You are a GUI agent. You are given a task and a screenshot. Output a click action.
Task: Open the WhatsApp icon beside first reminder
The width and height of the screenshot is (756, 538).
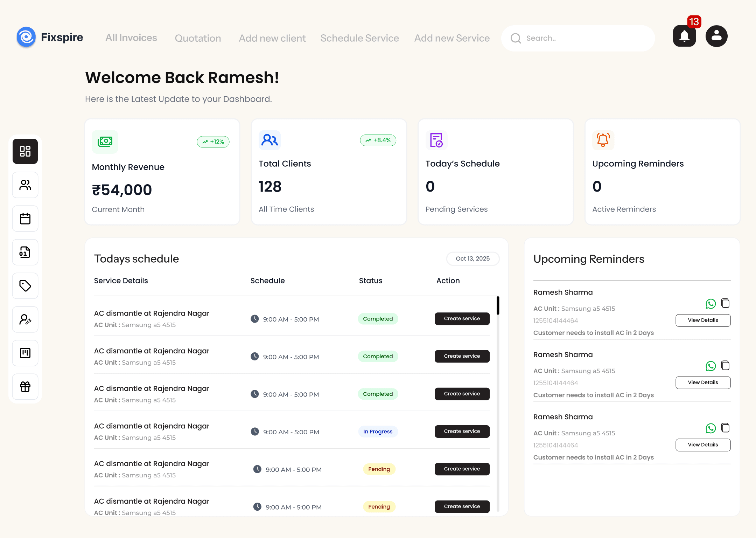coord(711,304)
